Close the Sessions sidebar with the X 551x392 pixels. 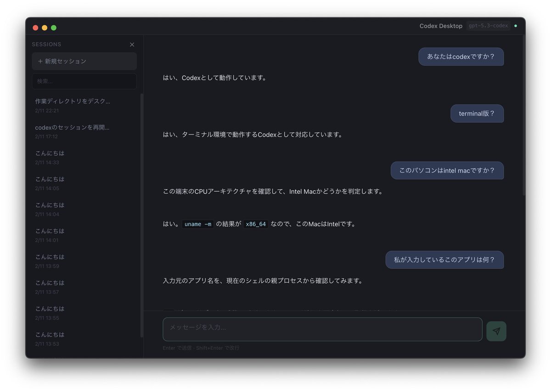tap(132, 45)
